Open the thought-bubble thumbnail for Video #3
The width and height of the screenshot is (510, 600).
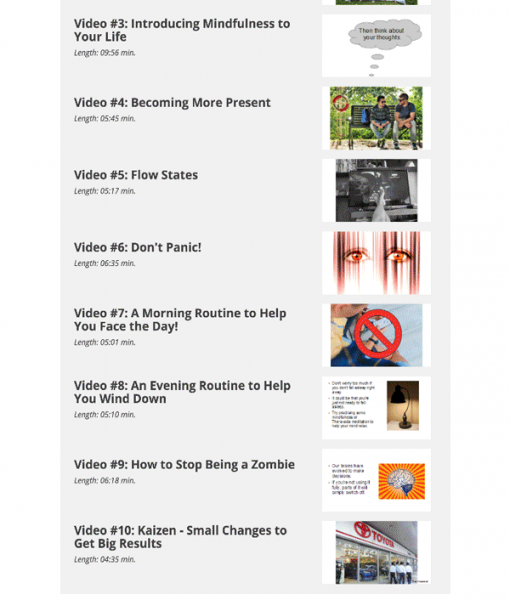pos(376,46)
